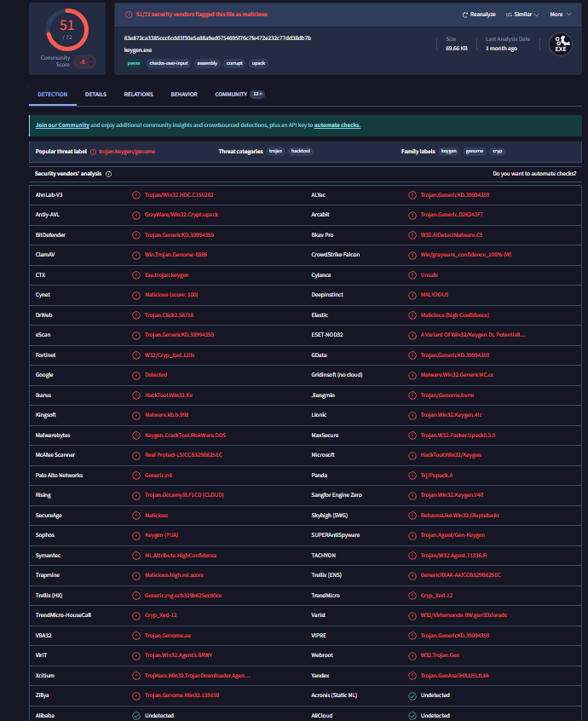Switch to the Details tab
Image resolution: width=588 pixels, height=721 pixels.
pyautogui.click(x=95, y=95)
